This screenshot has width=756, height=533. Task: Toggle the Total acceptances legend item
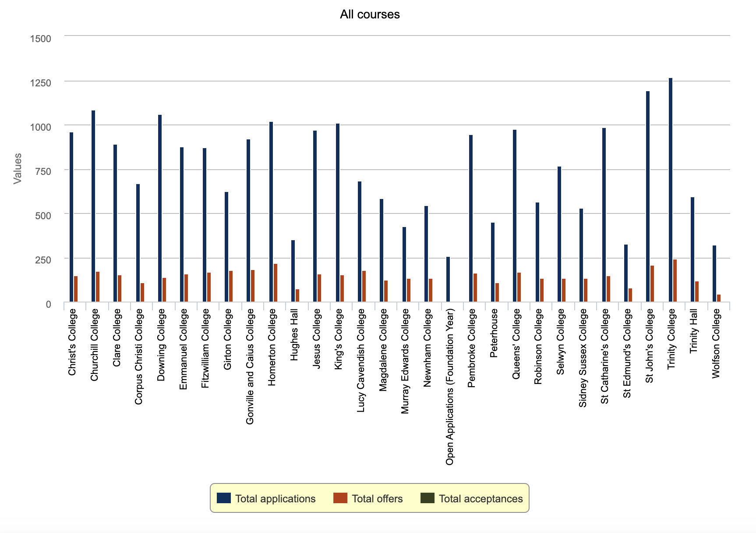tap(480, 499)
